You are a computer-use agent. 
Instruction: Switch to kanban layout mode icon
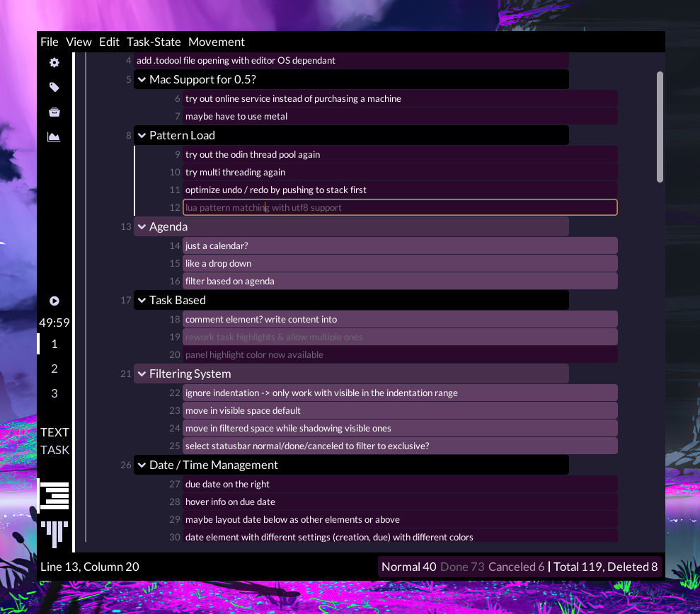click(54, 533)
